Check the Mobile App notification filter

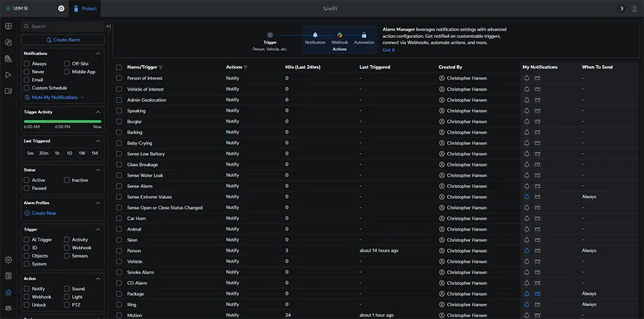click(67, 72)
